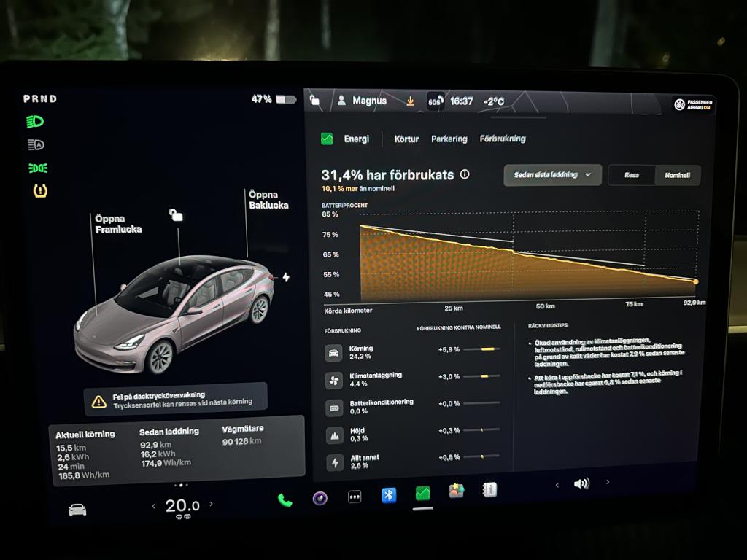The image size is (747, 560).
Task: Switch to the Parkering tab
Action: coord(449,139)
